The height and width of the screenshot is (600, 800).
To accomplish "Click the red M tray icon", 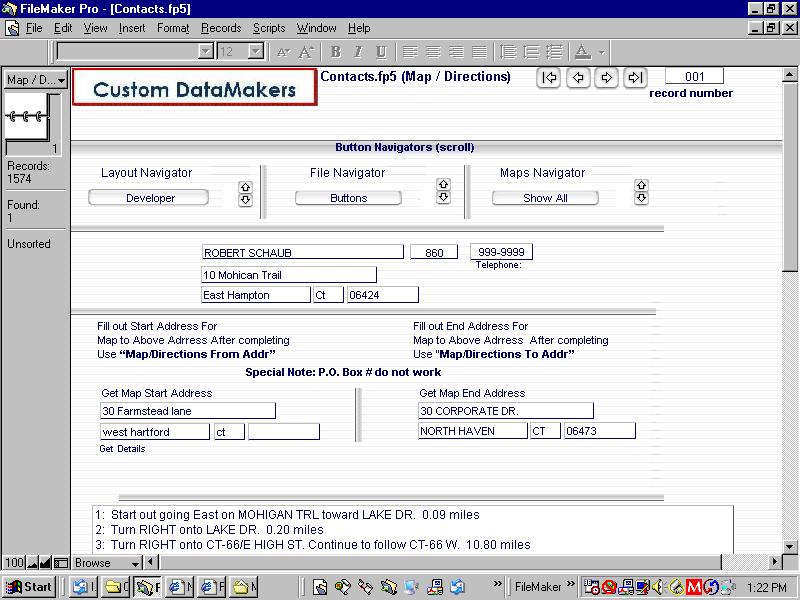I will click(694, 588).
